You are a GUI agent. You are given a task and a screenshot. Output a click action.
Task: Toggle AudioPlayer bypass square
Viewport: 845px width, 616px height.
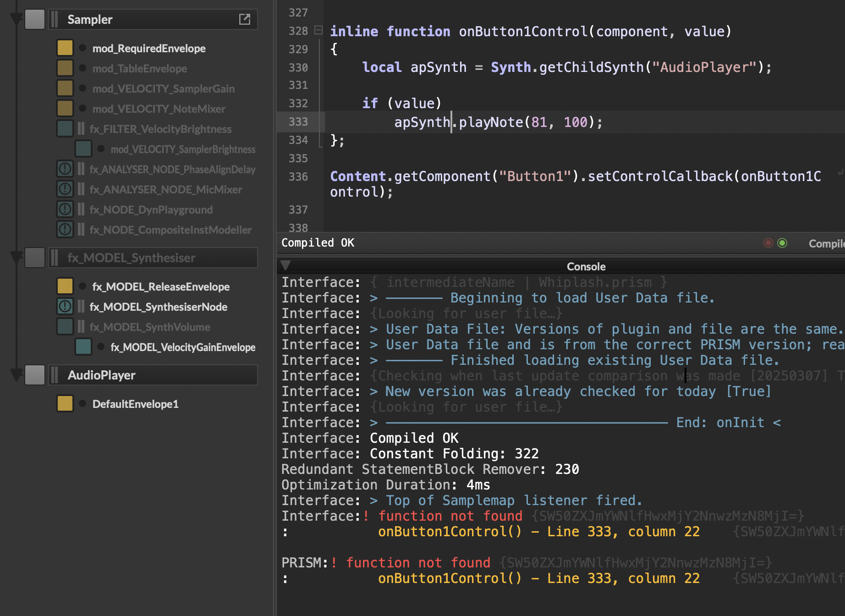click(x=35, y=375)
